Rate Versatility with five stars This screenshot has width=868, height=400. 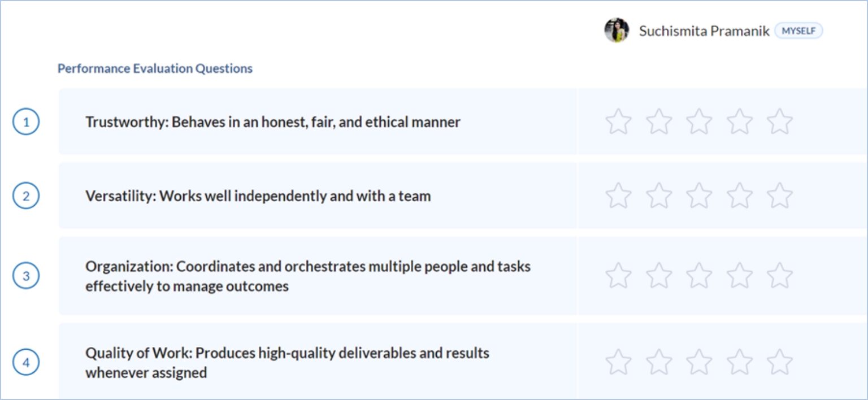click(x=780, y=196)
